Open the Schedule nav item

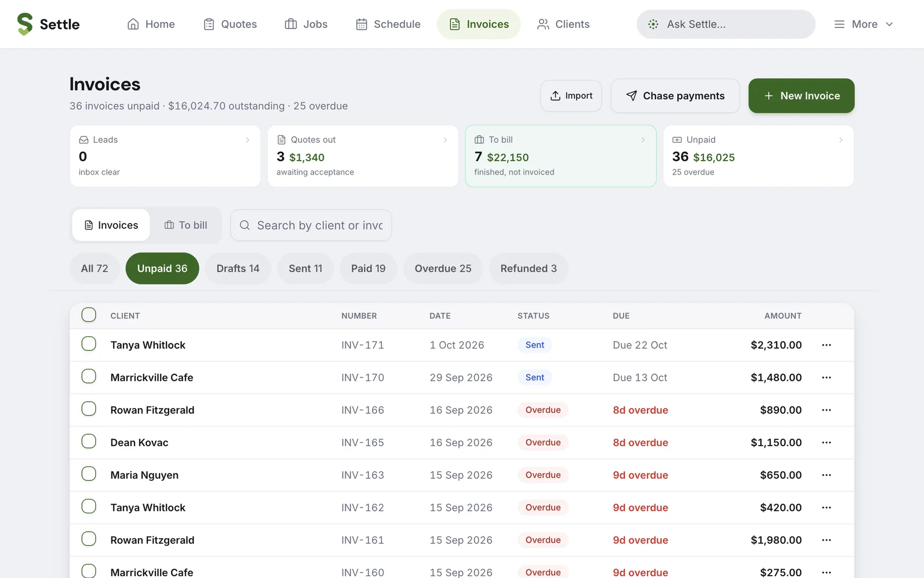388,24
